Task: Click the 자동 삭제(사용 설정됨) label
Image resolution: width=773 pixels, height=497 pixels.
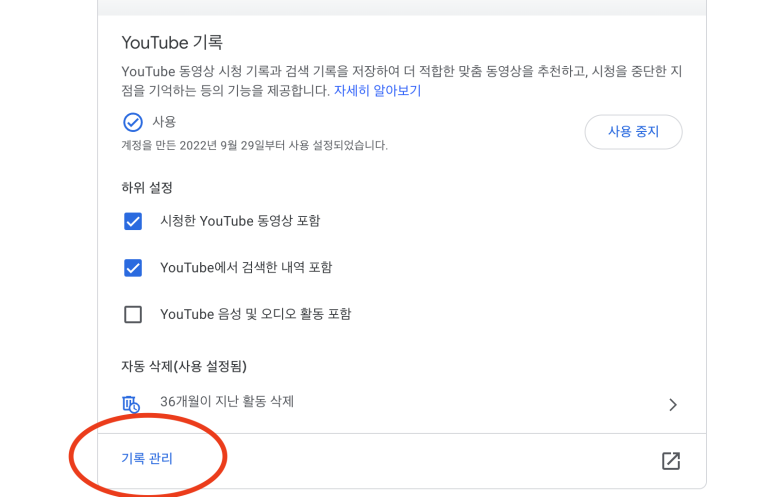Action: point(184,366)
